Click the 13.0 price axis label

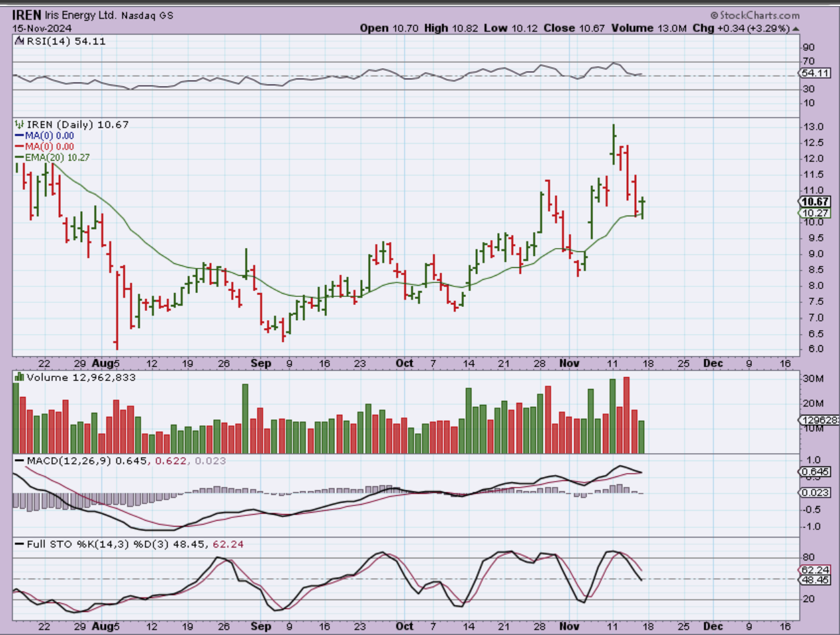click(814, 127)
